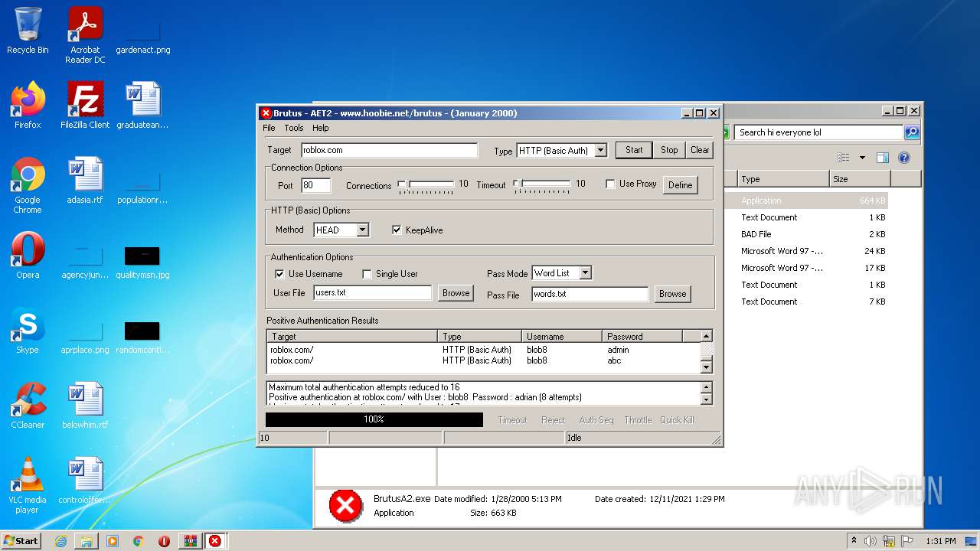Launch the VLC media player shortcut
Image resolution: width=980 pixels, height=551 pixels.
point(28,485)
